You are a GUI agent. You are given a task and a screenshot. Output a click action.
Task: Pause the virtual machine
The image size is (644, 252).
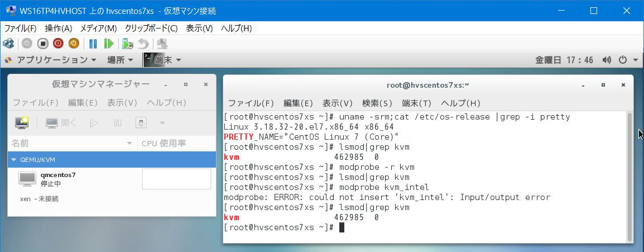pyautogui.click(x=93, y=44)
